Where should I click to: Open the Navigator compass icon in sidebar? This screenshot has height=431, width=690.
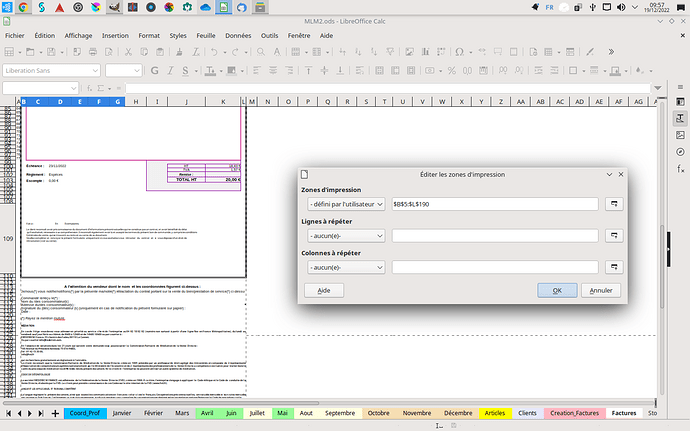click(x=680, y=152)
